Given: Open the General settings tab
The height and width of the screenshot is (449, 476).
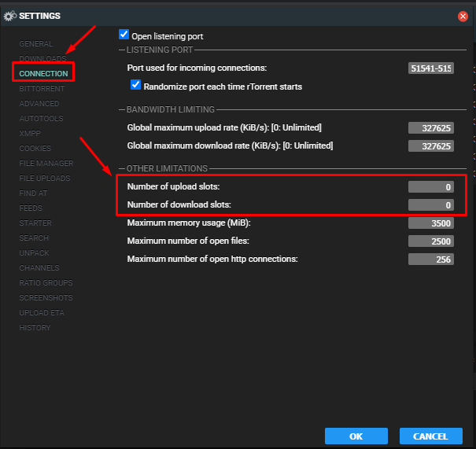Looking at the screenshot, I should pyautogui.click(x=36, y=44).
